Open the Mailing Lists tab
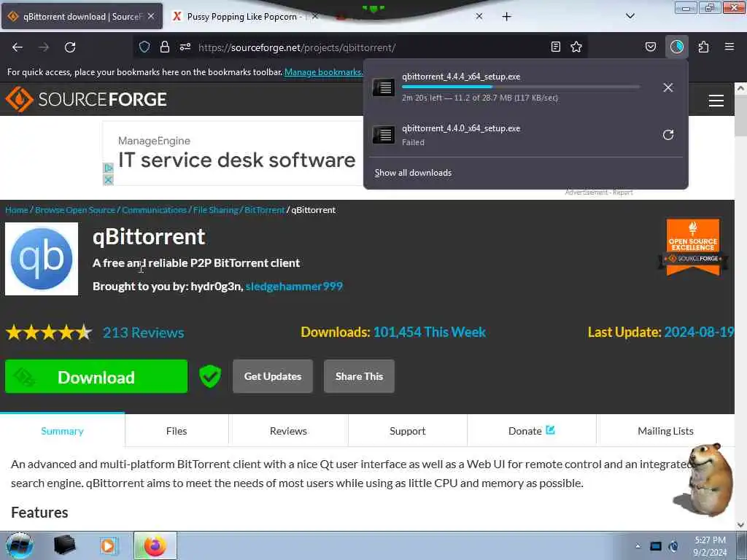 click(665, 431)
